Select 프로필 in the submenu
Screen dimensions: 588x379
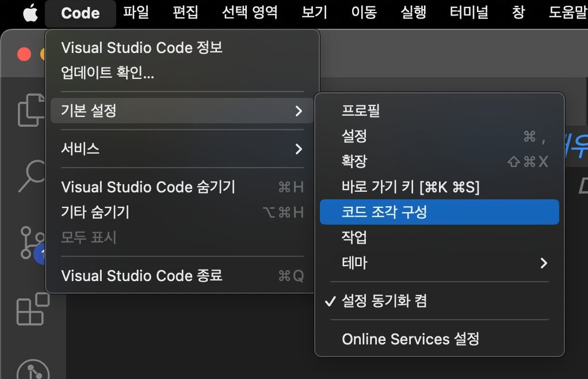coord(439,111)
